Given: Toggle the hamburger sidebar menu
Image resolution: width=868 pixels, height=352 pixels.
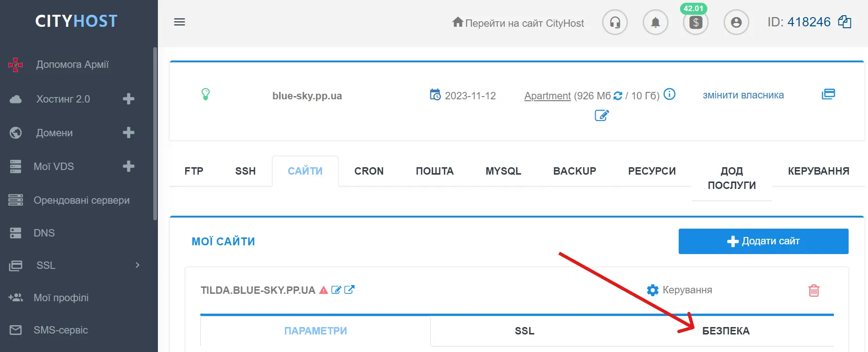Looking at the screenshot, I should (x=180, y=22).
